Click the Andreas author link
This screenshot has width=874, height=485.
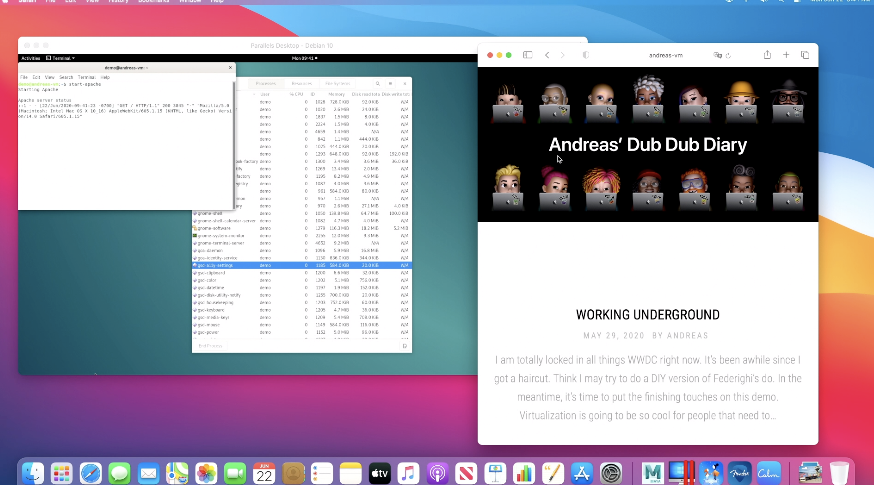[687, 336]
